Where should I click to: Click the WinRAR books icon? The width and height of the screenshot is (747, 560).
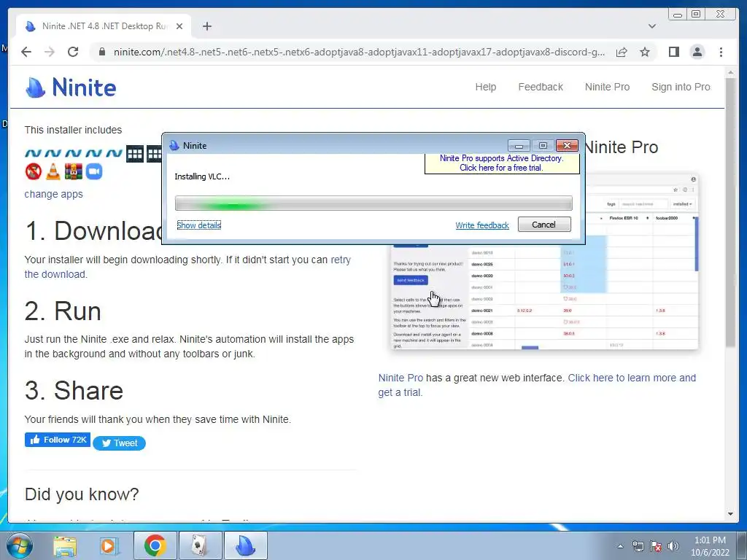coord(74,171)
